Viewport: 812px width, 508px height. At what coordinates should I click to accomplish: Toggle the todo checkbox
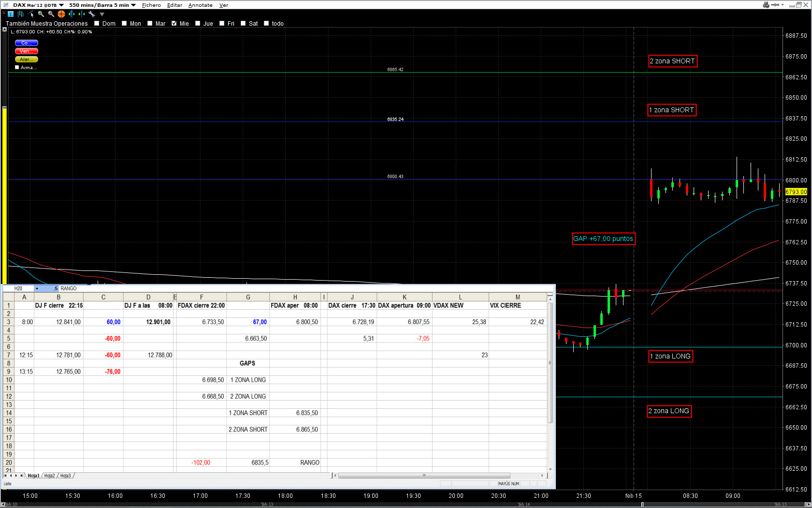pos(266,23)
